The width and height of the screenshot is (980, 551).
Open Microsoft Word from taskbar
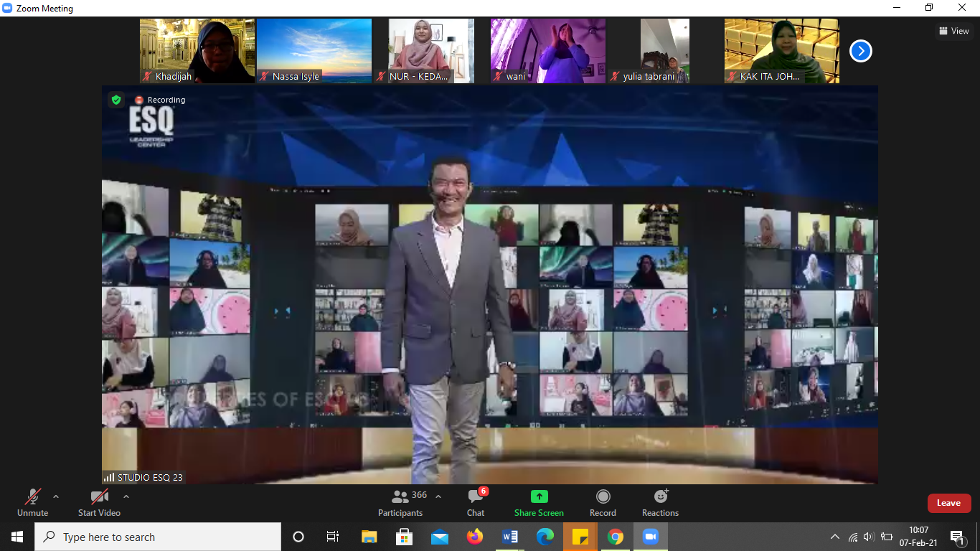click(510, 537)
